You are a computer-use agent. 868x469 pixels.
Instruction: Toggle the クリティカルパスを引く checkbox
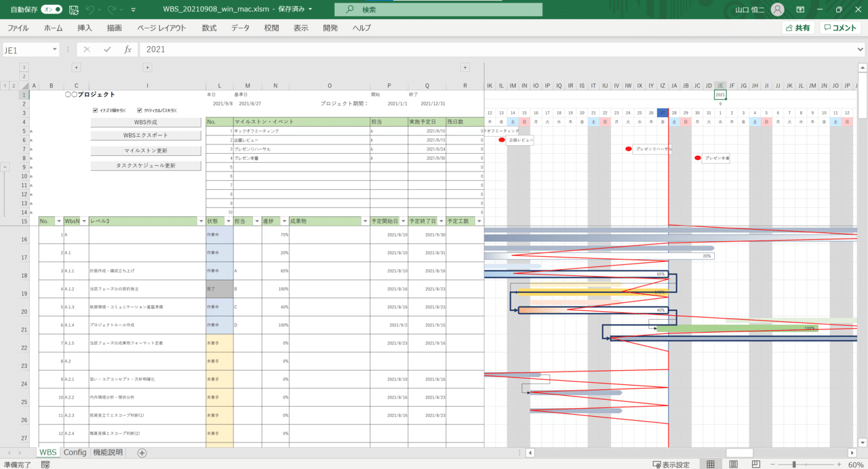coord(140,110)
